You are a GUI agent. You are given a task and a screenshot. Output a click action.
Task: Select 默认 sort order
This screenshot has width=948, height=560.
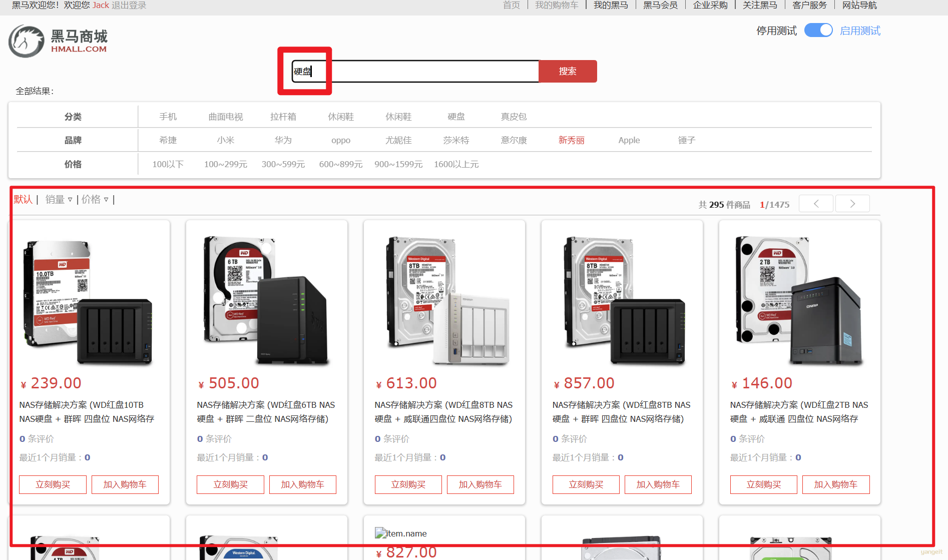pos(23,200)
